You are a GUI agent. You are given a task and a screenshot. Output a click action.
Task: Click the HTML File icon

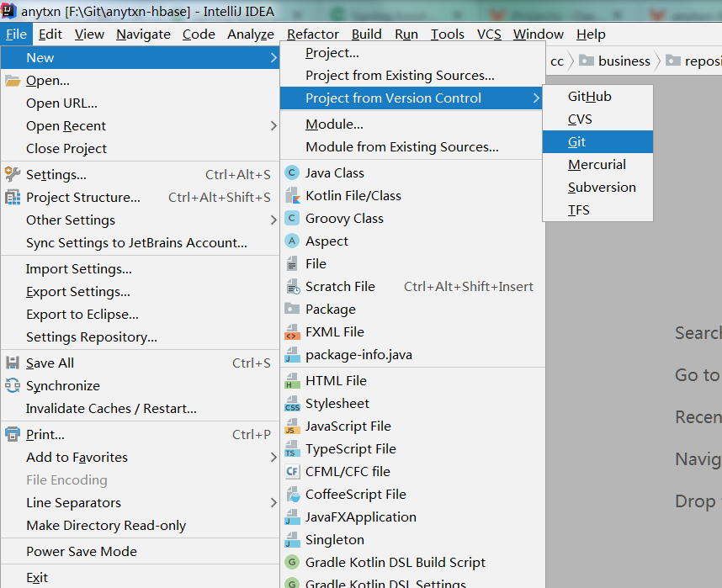click(x=292, y=381)
